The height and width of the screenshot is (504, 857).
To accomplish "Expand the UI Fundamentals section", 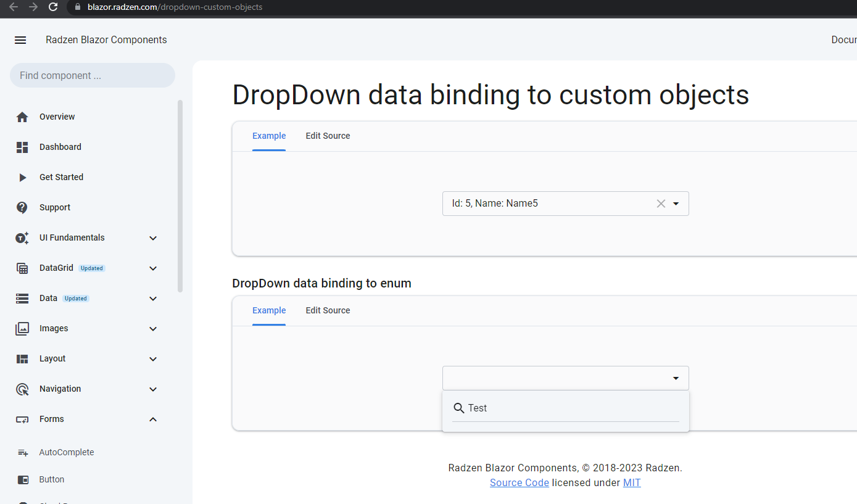I will click(153, 238).
